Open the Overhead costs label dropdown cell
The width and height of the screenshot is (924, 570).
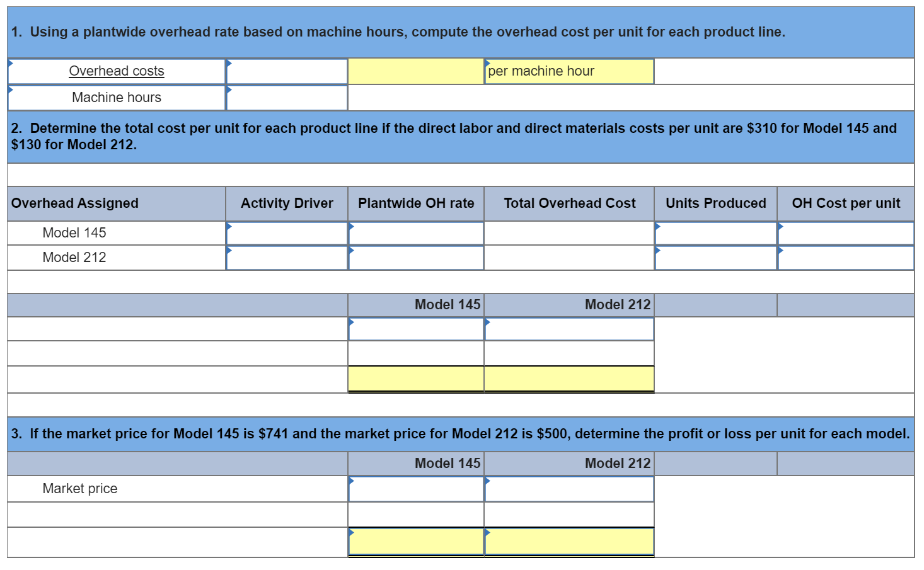coord(117,71)
